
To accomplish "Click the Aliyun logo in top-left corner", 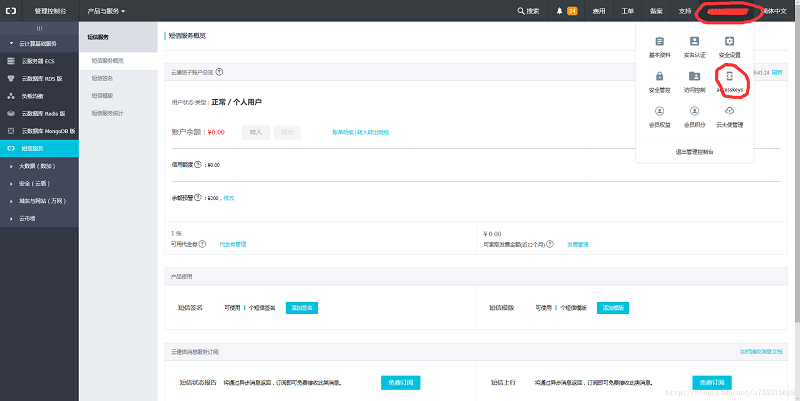I will [x=11, y=11].
